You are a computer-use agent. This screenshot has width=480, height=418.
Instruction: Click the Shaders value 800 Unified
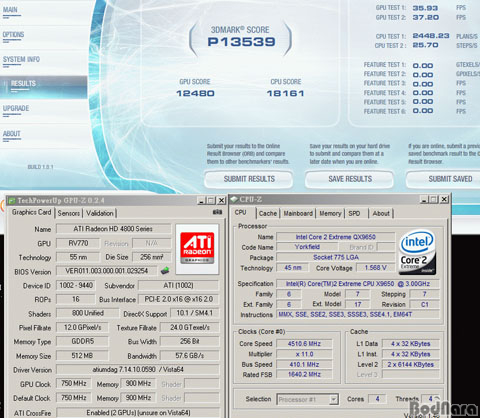tap(87, 313)
